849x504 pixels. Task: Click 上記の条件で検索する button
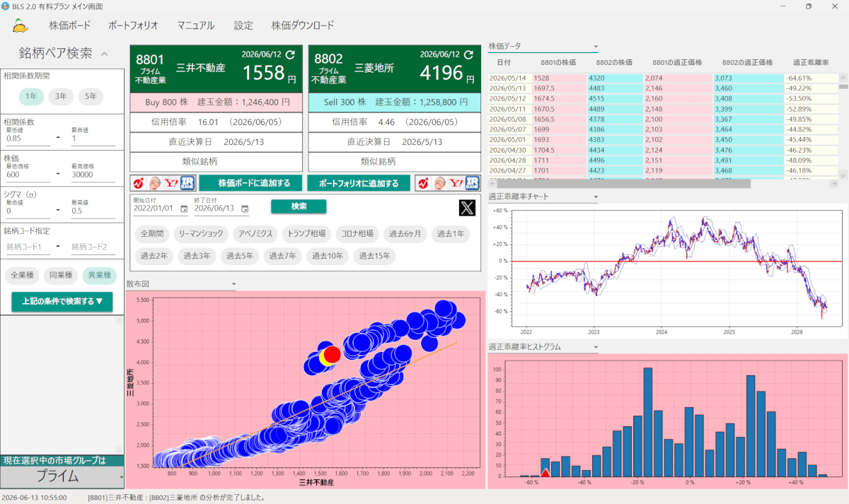pyautogui.click(x=62, y=302)
